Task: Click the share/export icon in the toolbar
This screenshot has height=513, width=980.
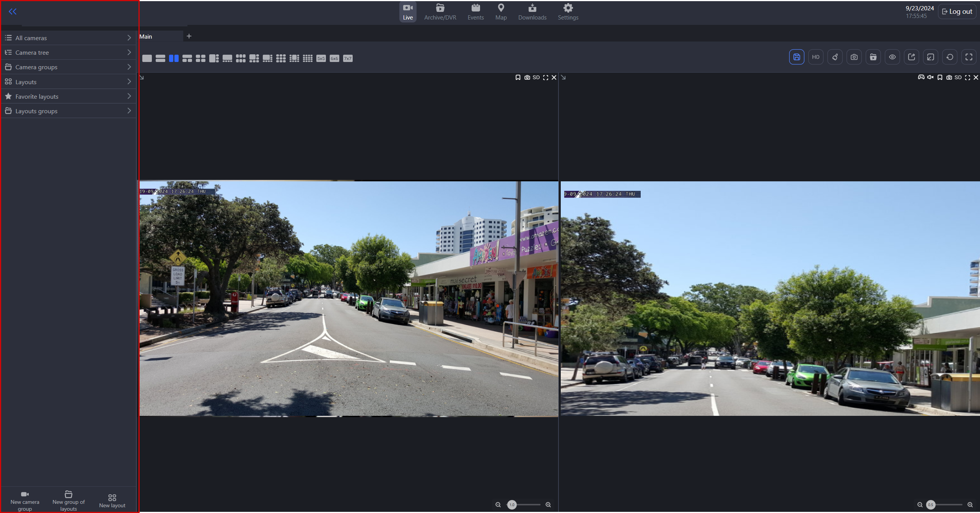Action: [x=911, y=57]
